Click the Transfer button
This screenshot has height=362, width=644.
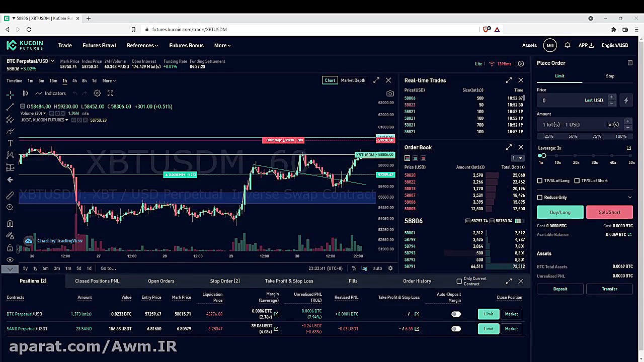[609, 289]
